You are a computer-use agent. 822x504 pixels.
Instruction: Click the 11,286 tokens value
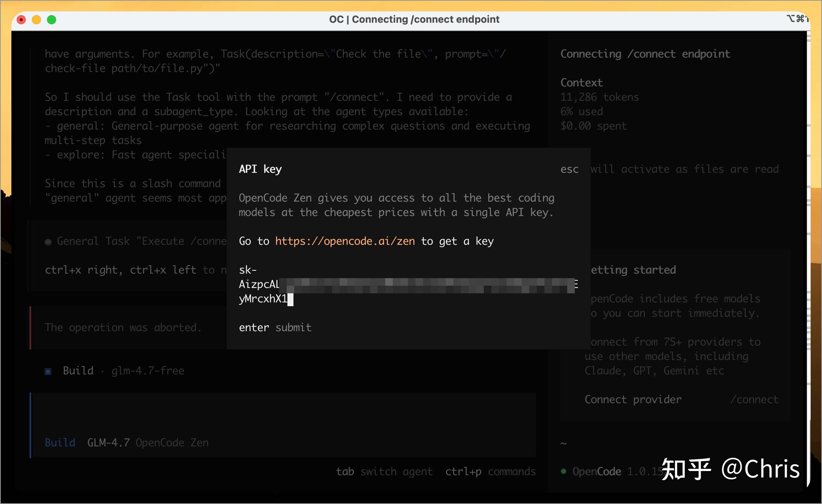click(x=600, y=97)
